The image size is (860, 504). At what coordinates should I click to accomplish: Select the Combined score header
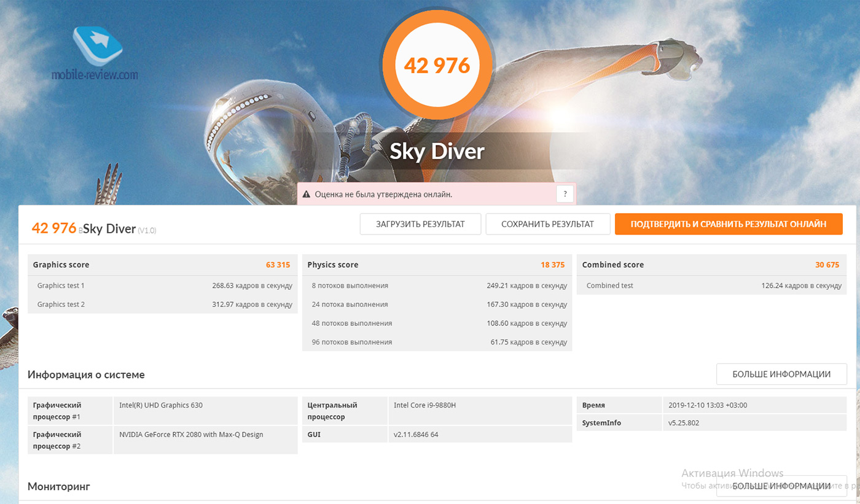(x=711, y=265)
